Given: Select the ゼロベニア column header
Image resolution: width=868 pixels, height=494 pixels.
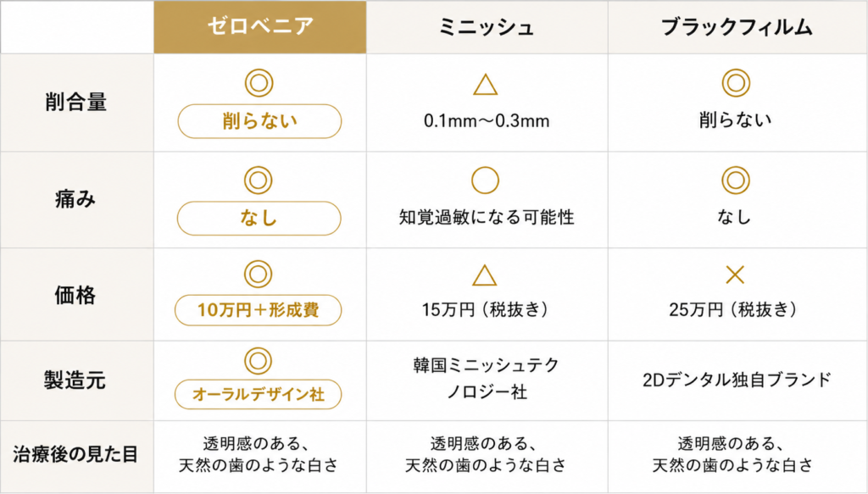Looking at the screenshot, I should [x=260, y=27].
